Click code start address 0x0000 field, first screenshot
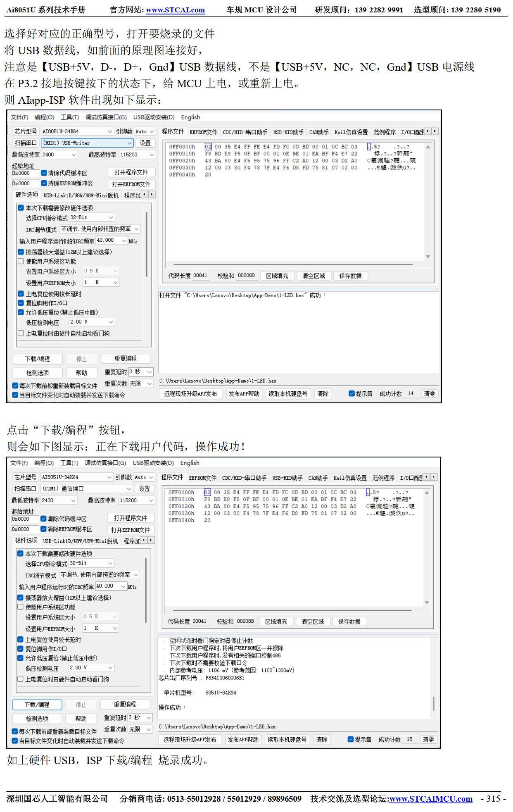 [x=26, y=173]
